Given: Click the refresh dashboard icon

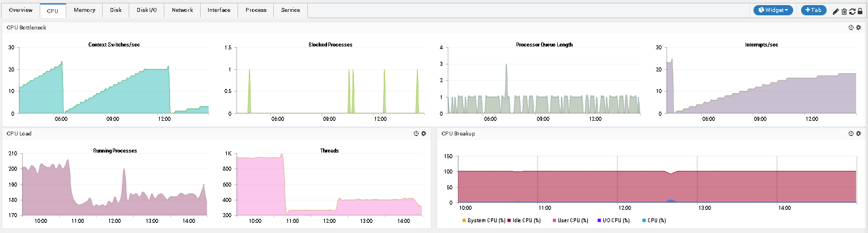Looking at the screenshot, I should click(x=852, y=11).
